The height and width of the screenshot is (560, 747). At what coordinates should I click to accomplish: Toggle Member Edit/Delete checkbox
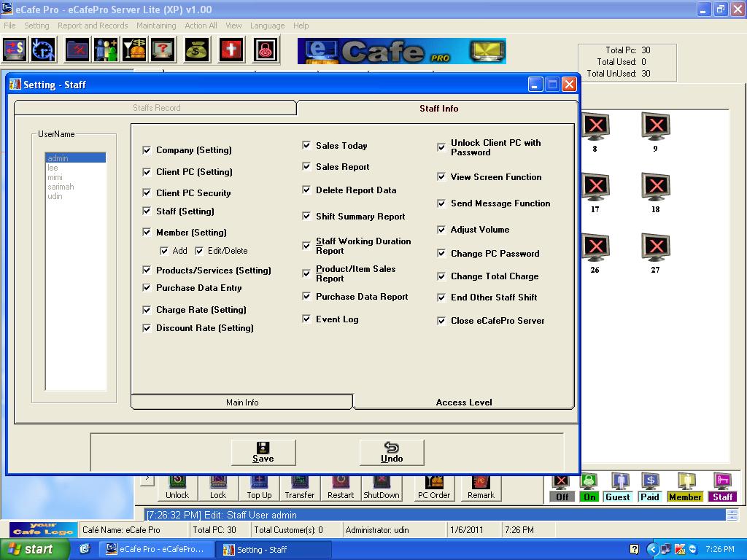click(199, 251)
